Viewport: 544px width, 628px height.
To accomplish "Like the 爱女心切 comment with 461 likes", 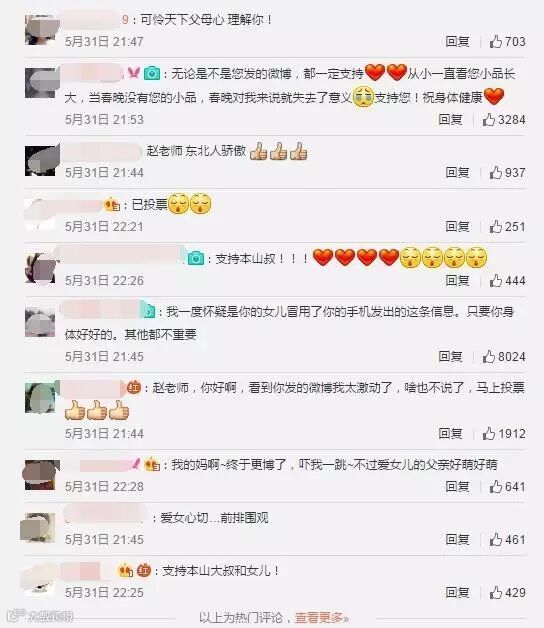I will [496, 539].
